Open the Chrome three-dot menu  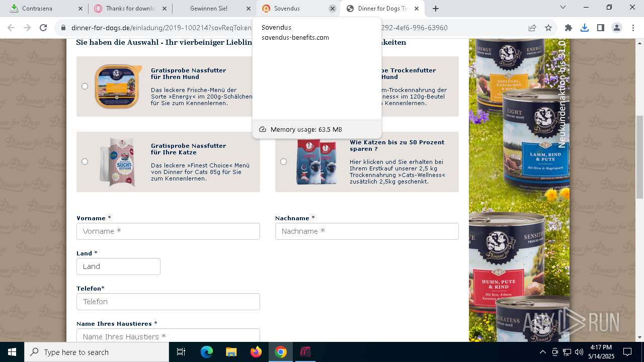[633, 28]
